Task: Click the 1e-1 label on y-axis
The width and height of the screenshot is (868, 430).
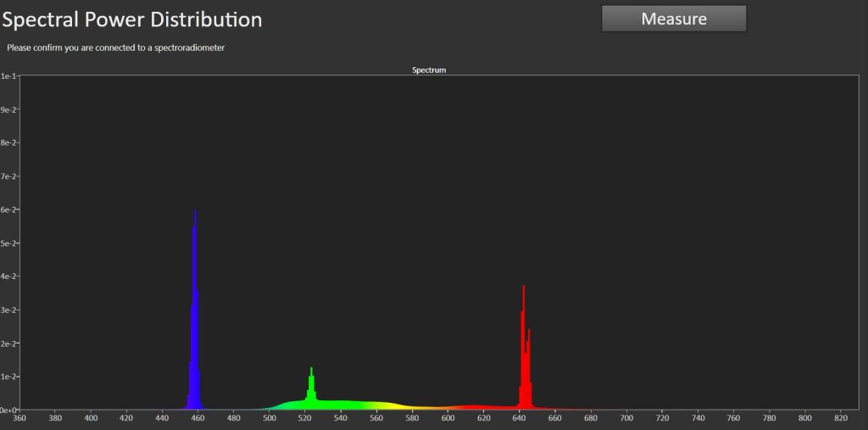Action: (8, 76)
